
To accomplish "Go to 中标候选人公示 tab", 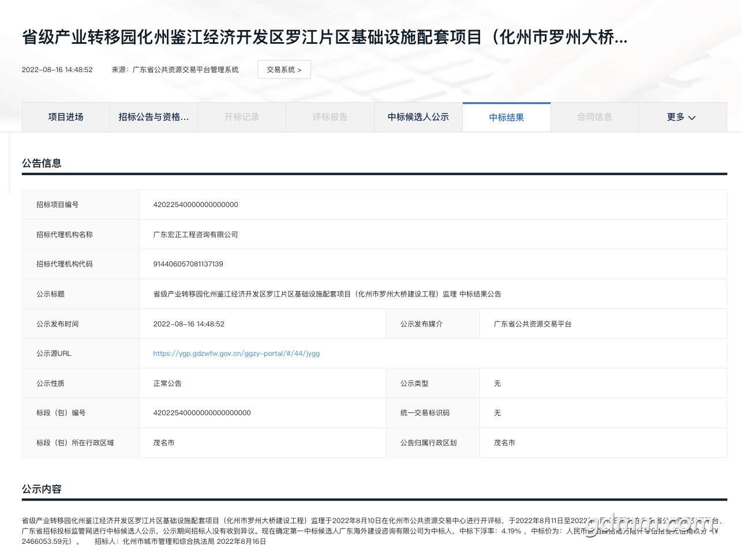I will point(418,117).
